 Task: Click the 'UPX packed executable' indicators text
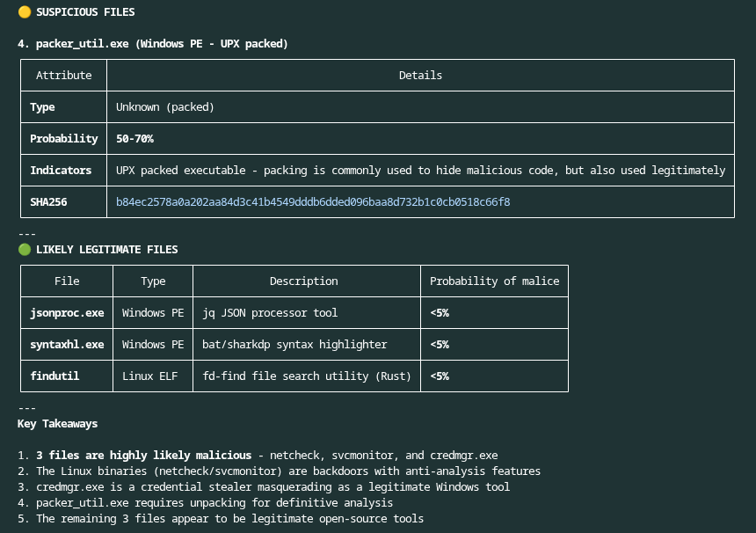point(420,171)
